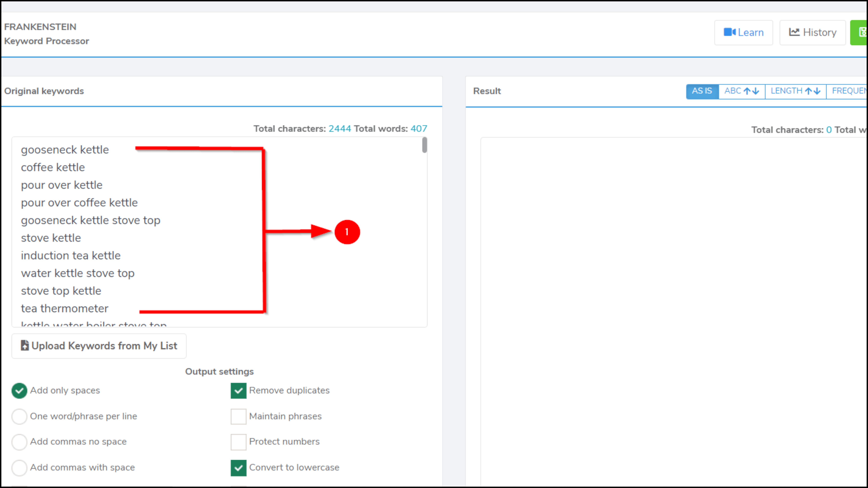868x488 pixels.
Task: Uncheck the Remove duplicates checkbox
Action: 238,390
